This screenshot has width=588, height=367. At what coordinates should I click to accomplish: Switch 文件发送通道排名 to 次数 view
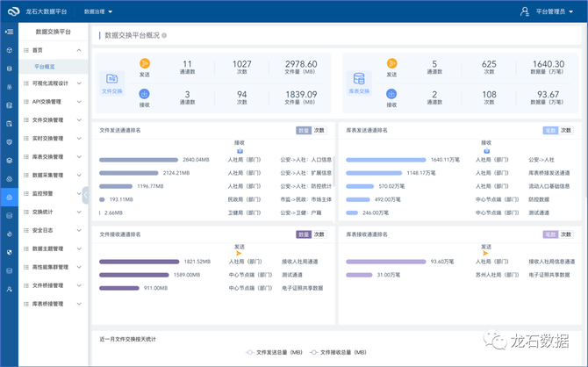tap(319, 130)
